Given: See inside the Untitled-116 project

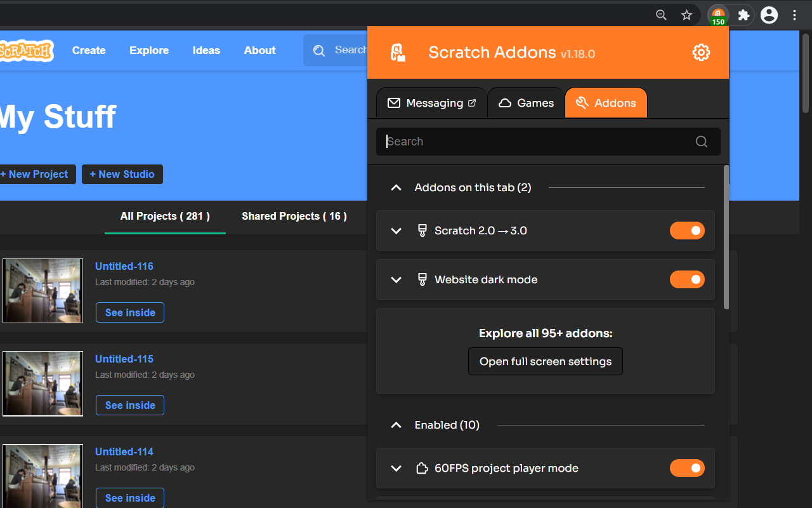Looking at the screenshot, I should (129, 312).
